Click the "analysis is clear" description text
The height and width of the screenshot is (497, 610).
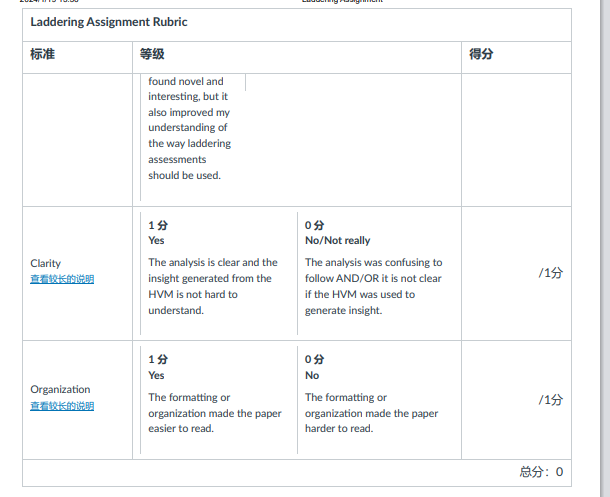click(x=213, y=286)
